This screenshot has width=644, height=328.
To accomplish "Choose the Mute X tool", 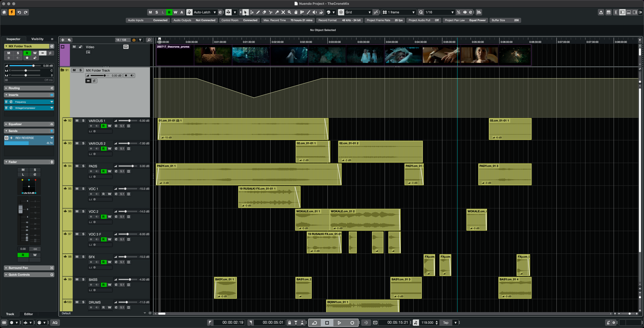I will click(283, 12).
